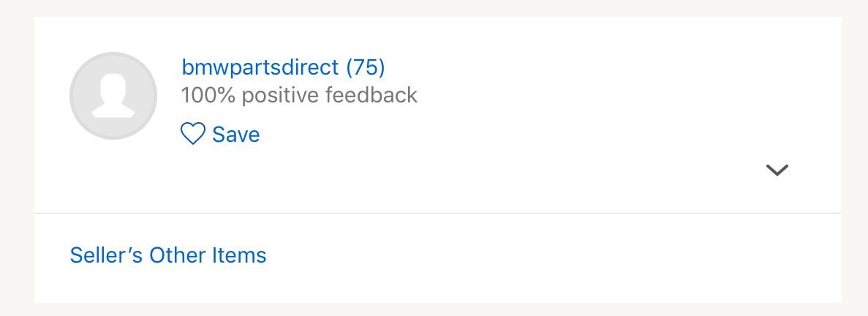868x316 pixels.
Task: Show more seller info using chevron arrow
Action: click(x=777, y=170)
